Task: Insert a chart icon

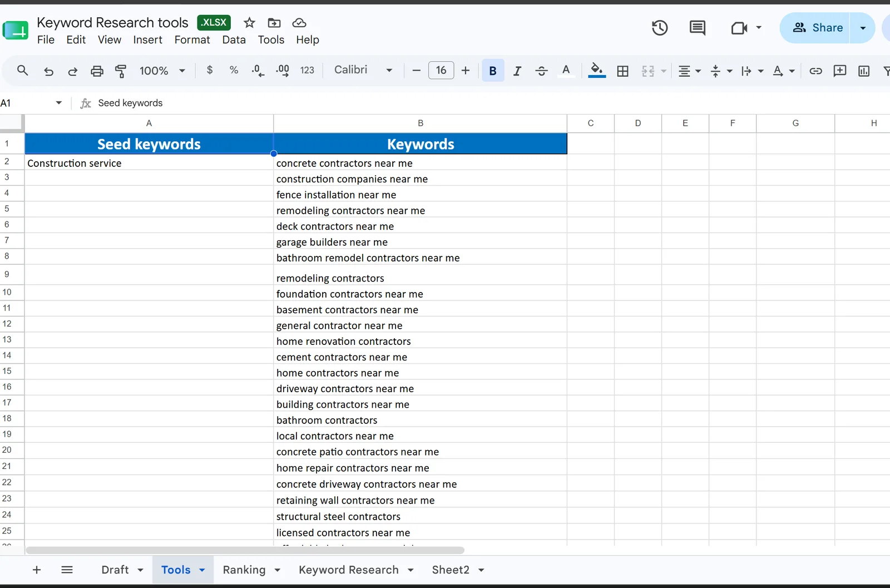Action: coord(864,71)
